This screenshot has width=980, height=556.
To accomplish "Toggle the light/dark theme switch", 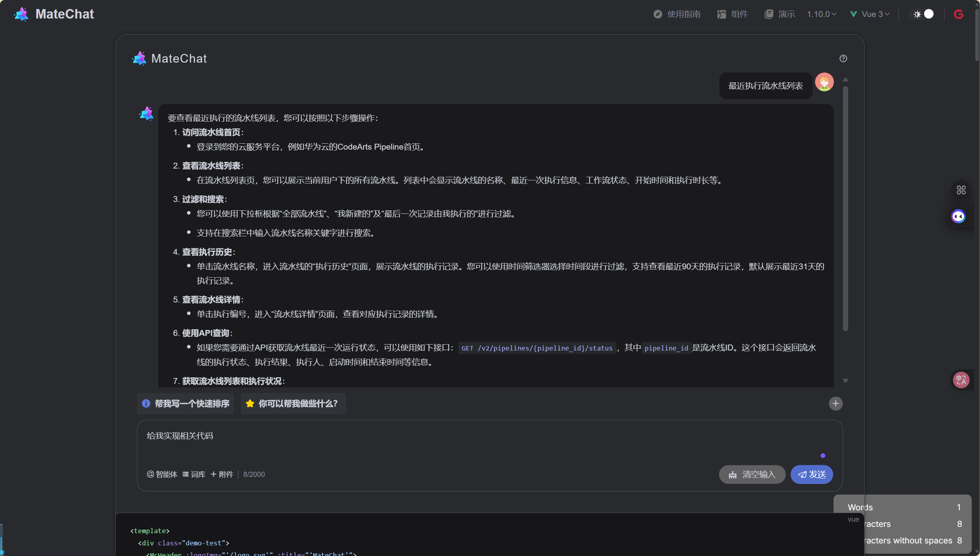I will click(x=923, y=14).
